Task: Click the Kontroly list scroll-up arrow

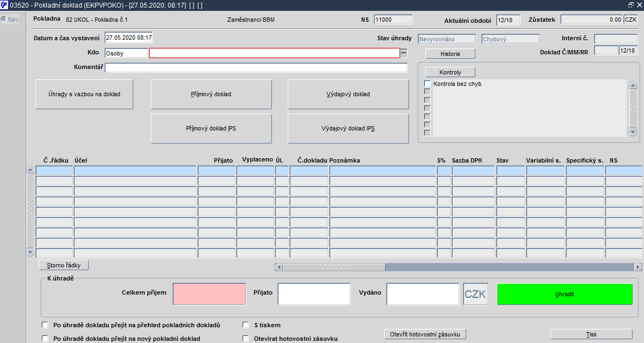Action: [632, 85]
